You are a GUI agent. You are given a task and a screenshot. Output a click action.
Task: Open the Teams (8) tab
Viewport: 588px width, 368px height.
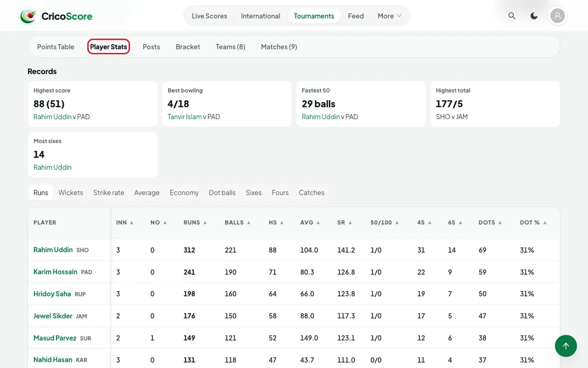230,47
